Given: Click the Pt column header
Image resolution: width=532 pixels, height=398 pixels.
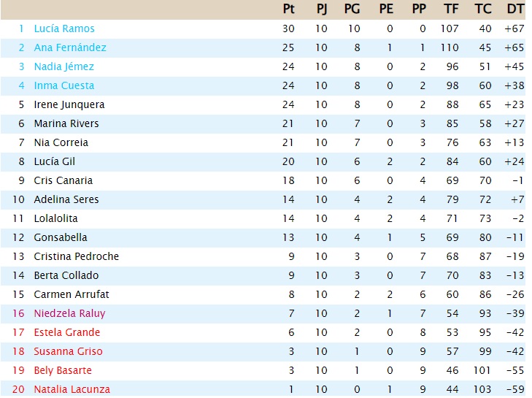Looking at the screenshot, I should 289,9.
